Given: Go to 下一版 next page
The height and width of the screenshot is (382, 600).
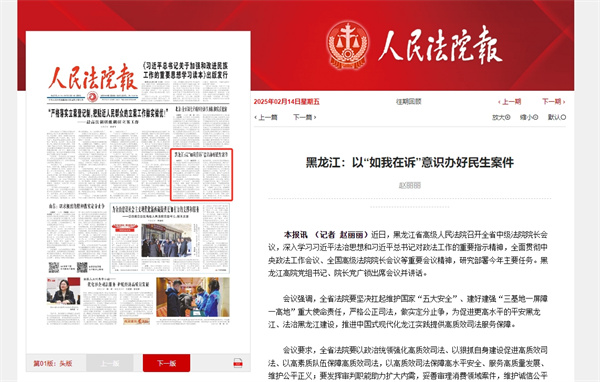Looking at the screenshot, I should tap(166, 363).
